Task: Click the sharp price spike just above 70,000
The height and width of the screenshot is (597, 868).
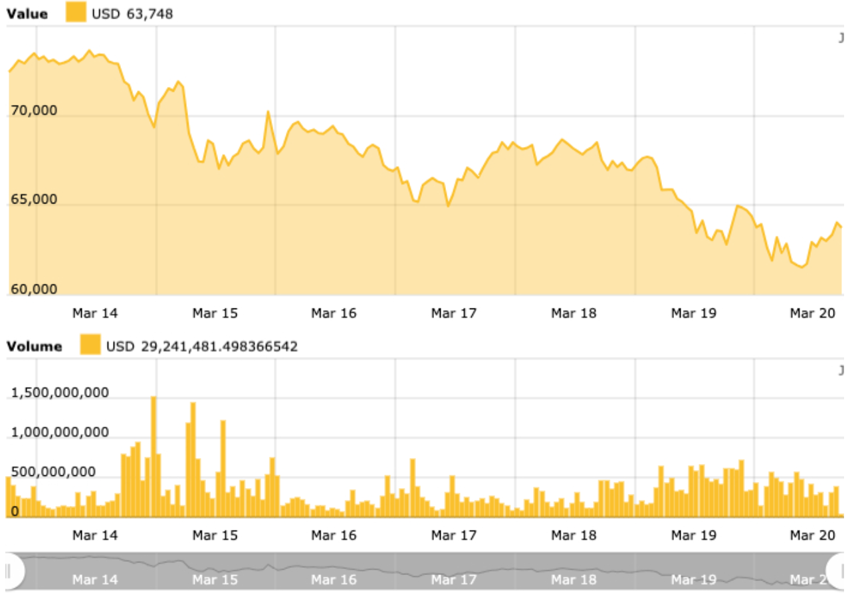Action: tap(268, 112)
